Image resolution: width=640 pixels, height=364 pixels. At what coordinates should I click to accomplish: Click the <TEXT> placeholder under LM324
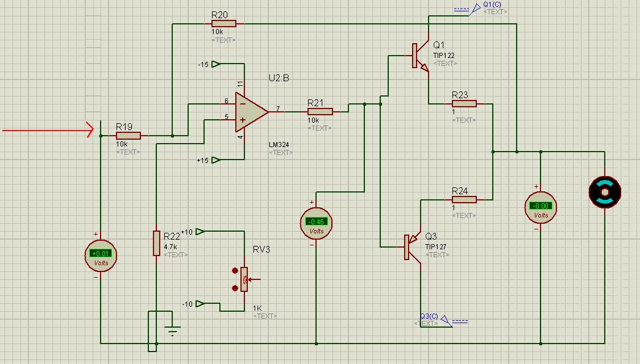[281, 152]
